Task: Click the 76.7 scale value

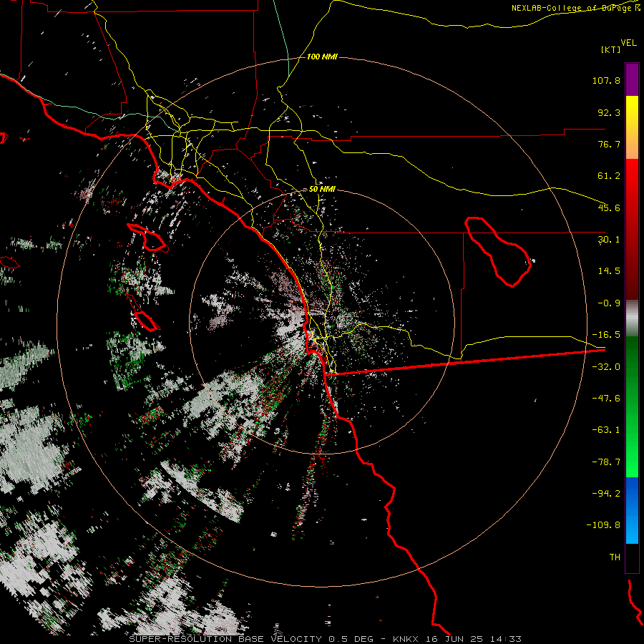Action: 609,144
